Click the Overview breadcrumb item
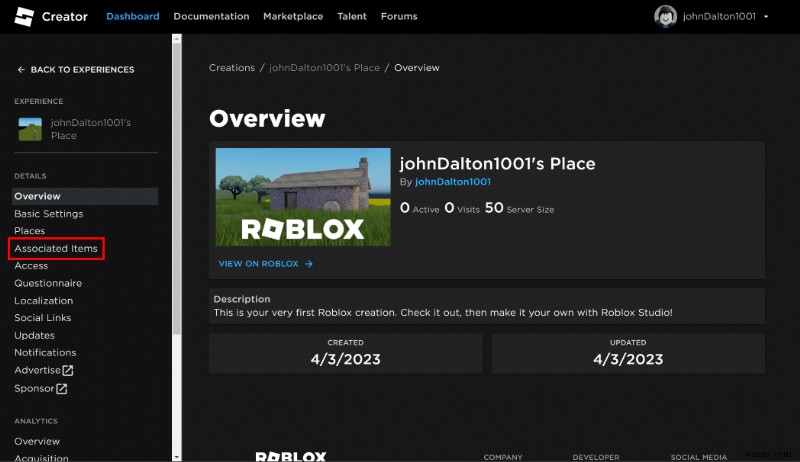Image resolution: width=800 pixels, height=462 pixels. (x=417, y=68)
